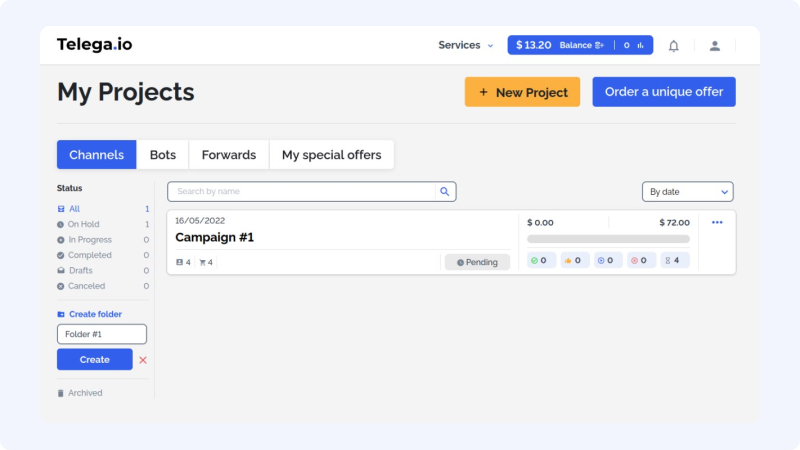The width and height of the screenshot is (800, 450).
Task: Click the search magnifier icon
Action: [x=445, y=191]
